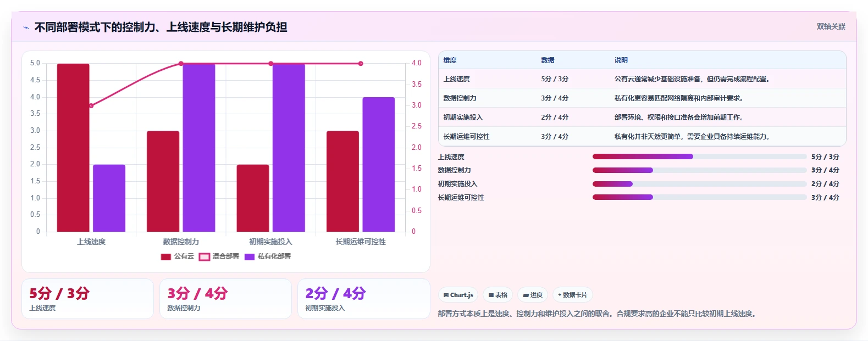Click the 数据控制力 x-axis label
This screenshot has height=341, width=868.
tap(181, 242)
